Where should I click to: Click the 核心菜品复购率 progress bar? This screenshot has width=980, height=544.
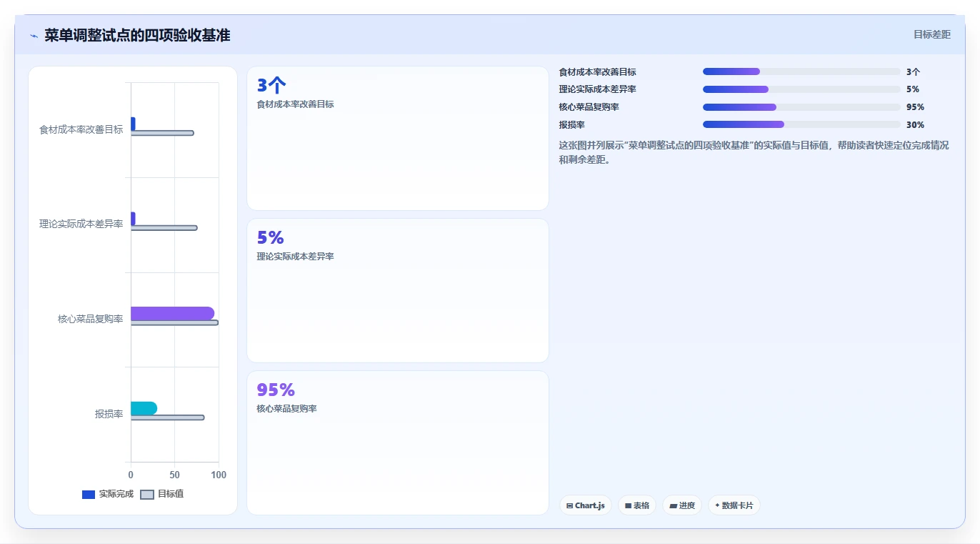click(x=801, y=107)
